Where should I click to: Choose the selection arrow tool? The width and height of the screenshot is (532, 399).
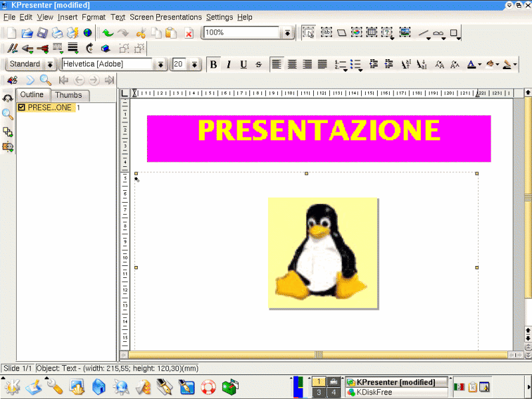point(309,33)
